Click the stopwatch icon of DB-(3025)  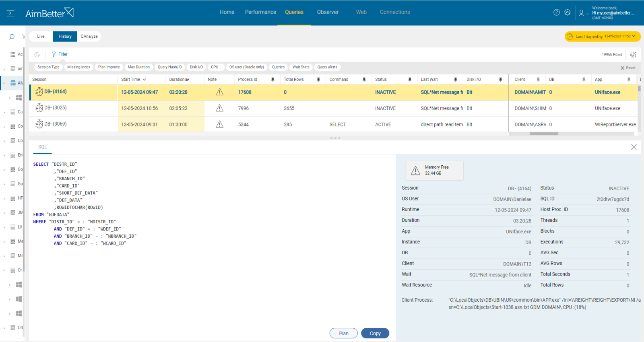tap(39, 108)
